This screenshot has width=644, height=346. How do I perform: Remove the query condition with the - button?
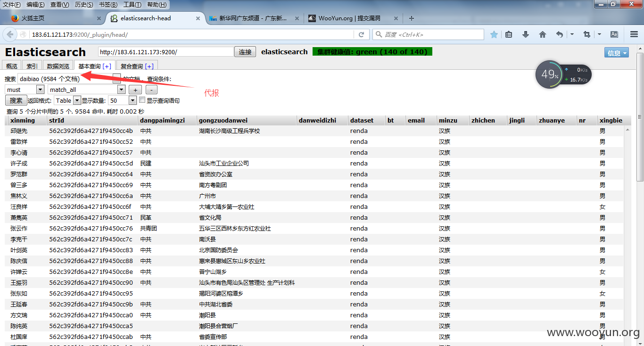151,90
